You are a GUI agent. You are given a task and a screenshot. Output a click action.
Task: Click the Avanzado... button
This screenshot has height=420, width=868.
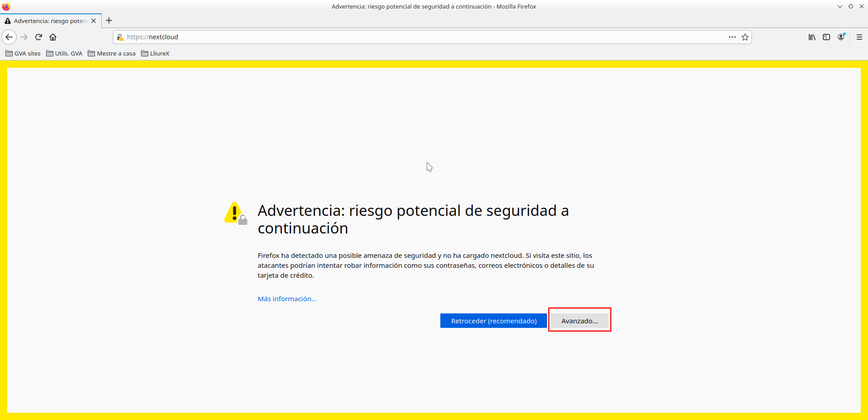pyautogui.click(x=579, y=321)
